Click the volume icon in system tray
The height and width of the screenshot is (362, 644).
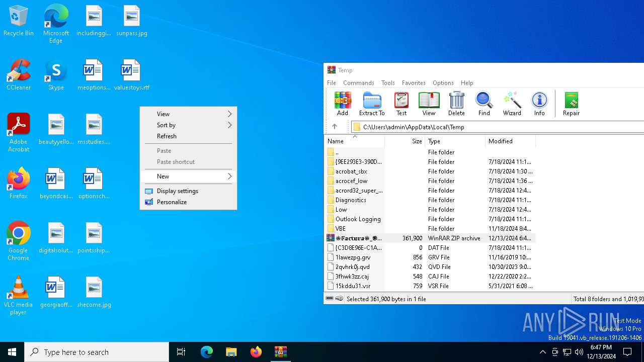[579, 352]
